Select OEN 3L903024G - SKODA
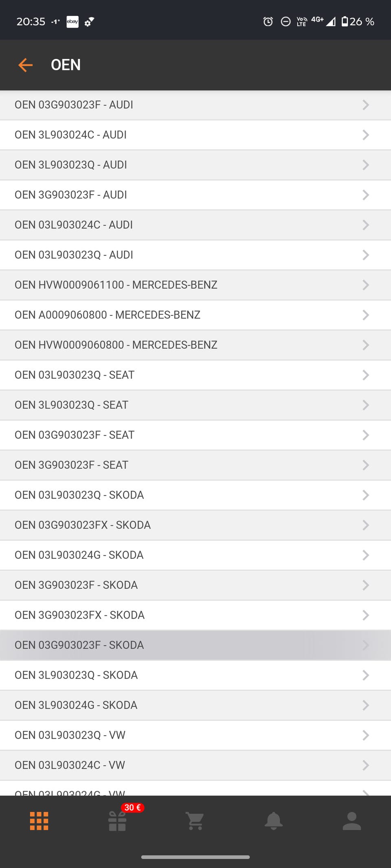Screen dimensions: 391x868 [76, 705]
